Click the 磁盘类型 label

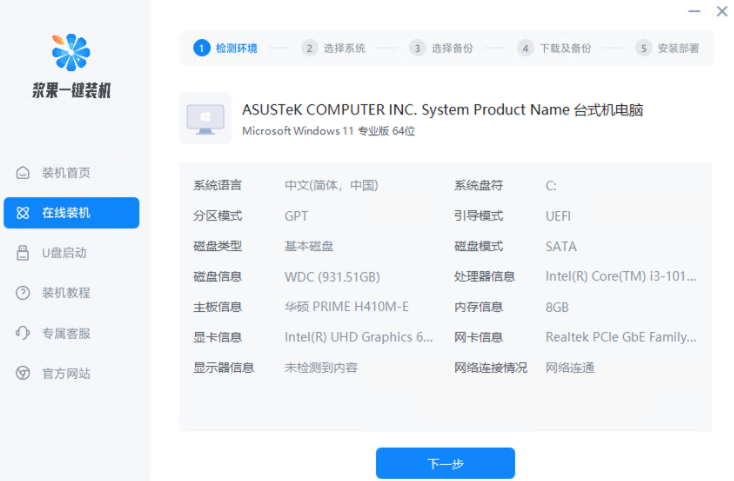coord(218,246)
